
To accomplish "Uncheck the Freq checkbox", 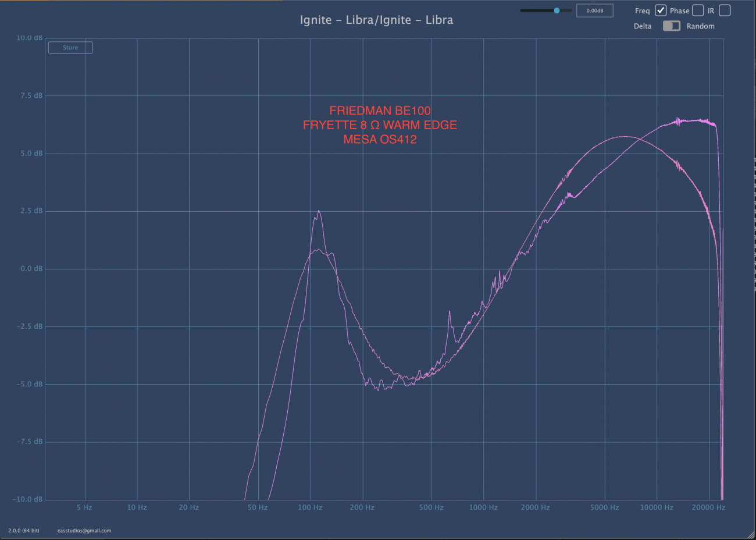I will coord(661,10).
